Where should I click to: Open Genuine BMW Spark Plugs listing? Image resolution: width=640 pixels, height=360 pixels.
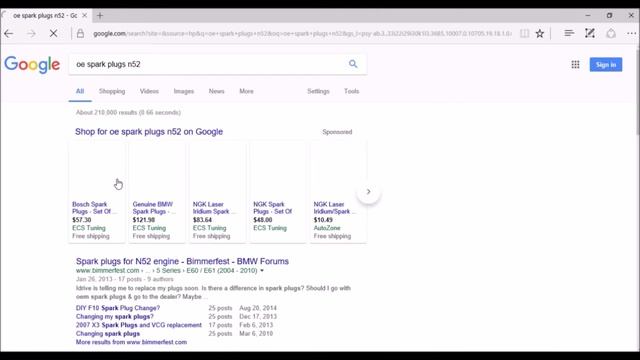point(154,208)
